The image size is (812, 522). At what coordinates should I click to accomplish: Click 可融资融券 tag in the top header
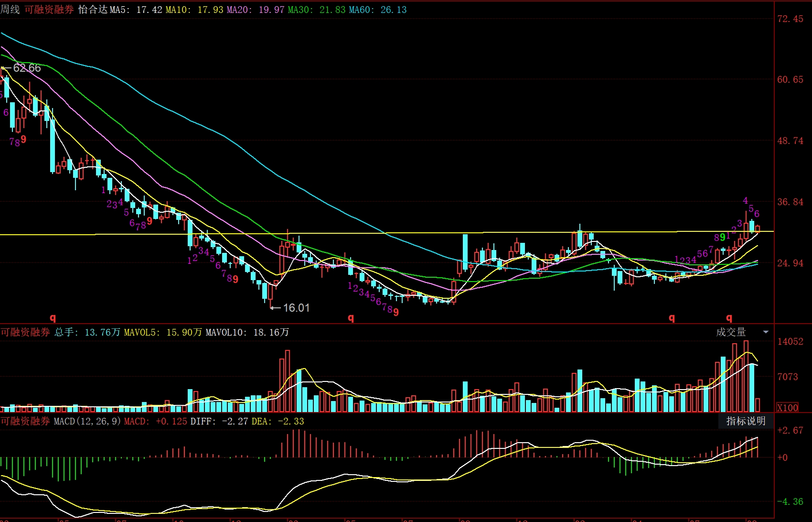point(49,10)
